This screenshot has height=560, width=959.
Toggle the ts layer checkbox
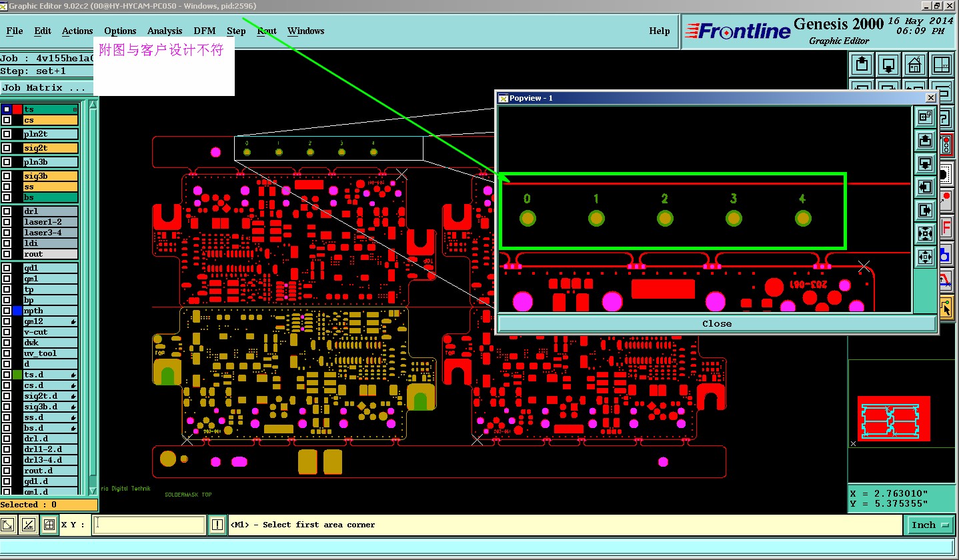(x=7, y=109)
